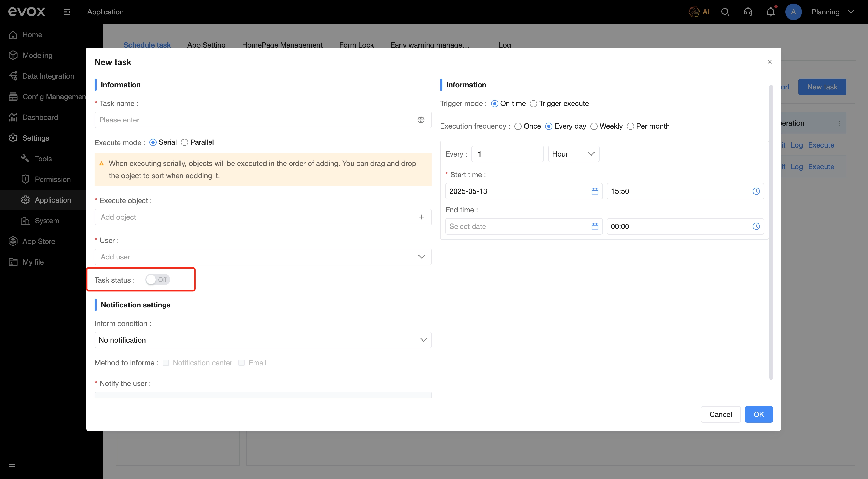Click the My file folder icon

(13, 262)
